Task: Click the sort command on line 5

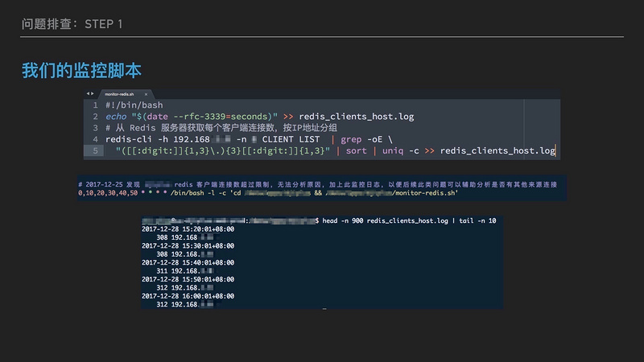Action: click(x=356, y=151)
